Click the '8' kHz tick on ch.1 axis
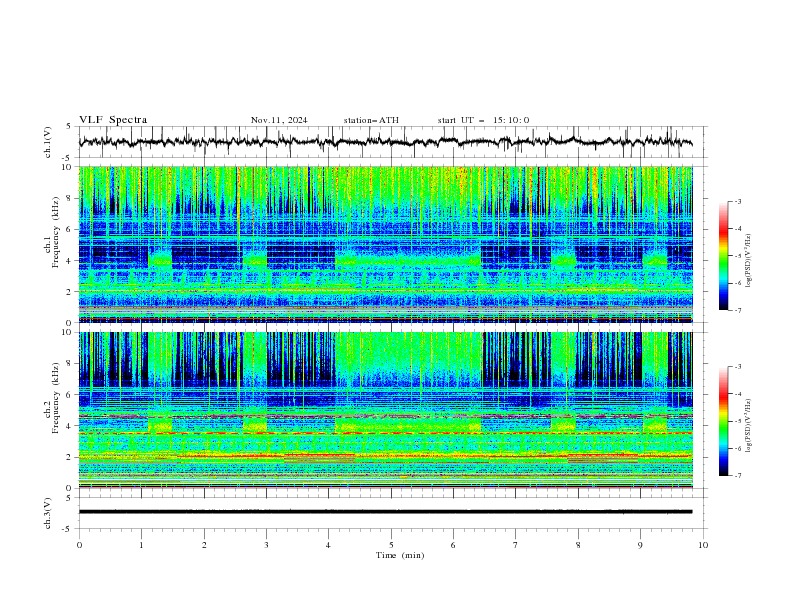This screenshot has height=612, width=792. [71, 198]
